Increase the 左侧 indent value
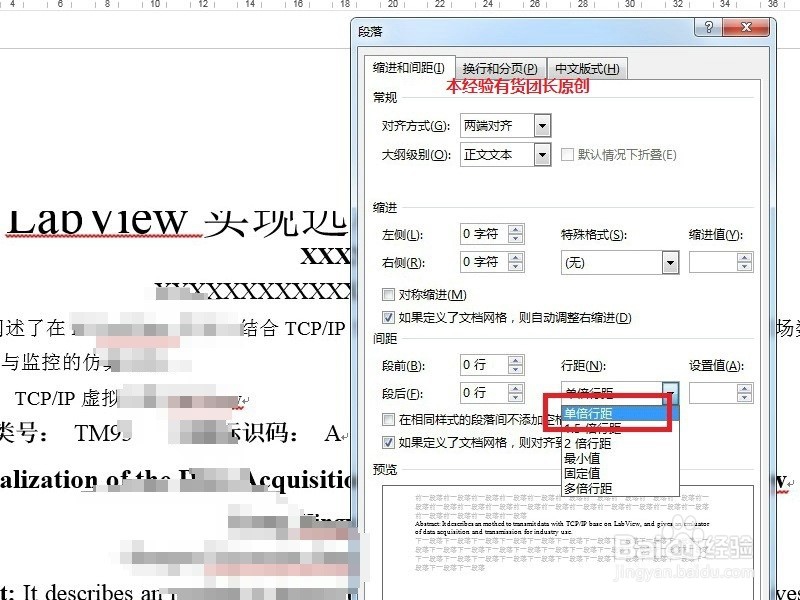This screenshot has width=800, height=600. coord(516,230)
